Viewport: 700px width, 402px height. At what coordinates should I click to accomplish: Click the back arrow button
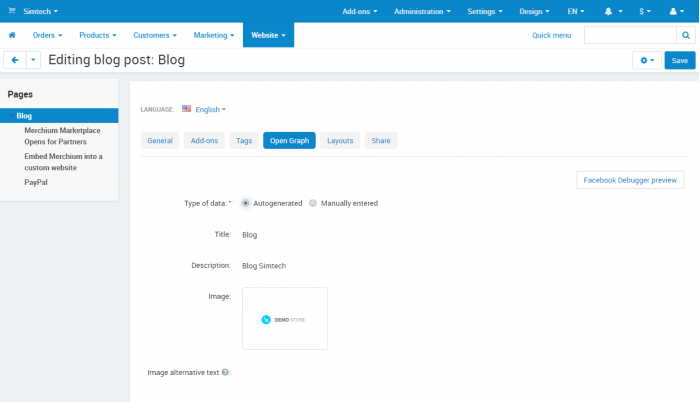pyautogui.click(x=15, y=60)
